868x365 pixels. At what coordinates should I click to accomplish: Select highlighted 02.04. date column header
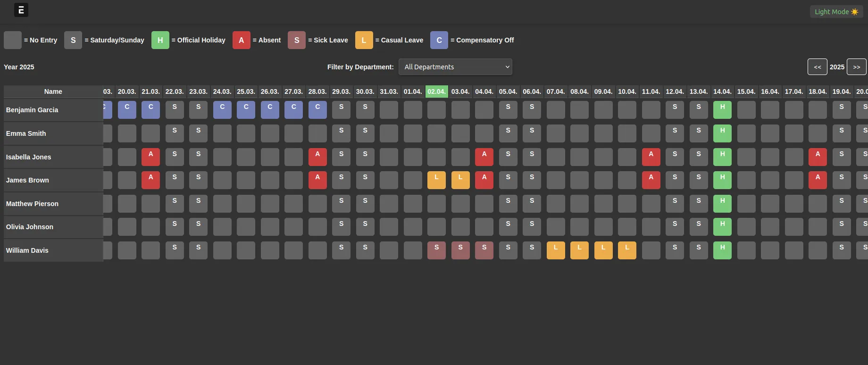point(436,91)
